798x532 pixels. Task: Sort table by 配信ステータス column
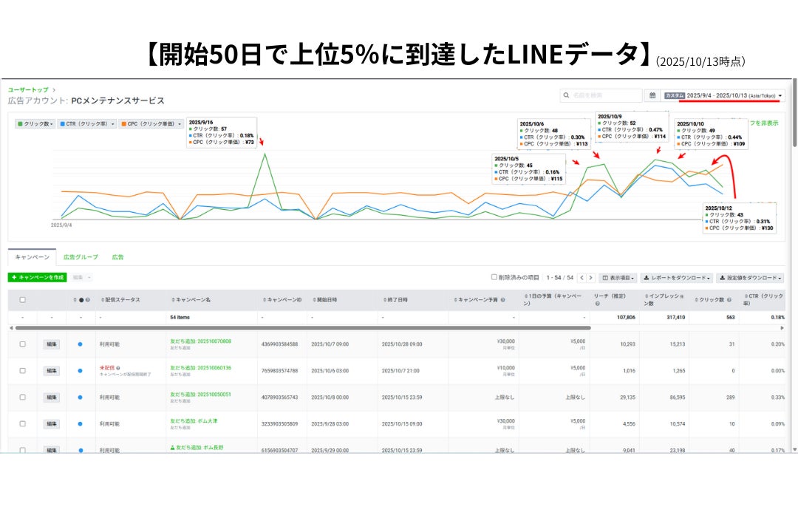(120, 300)
